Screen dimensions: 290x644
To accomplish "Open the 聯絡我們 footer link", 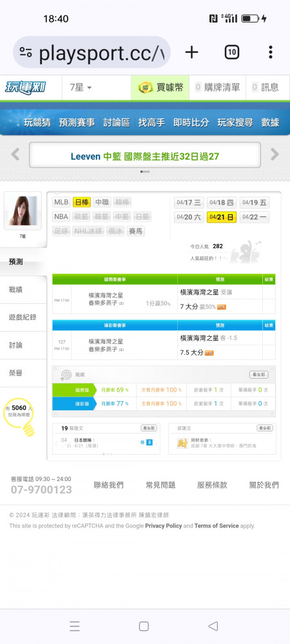I will (108, 485).
